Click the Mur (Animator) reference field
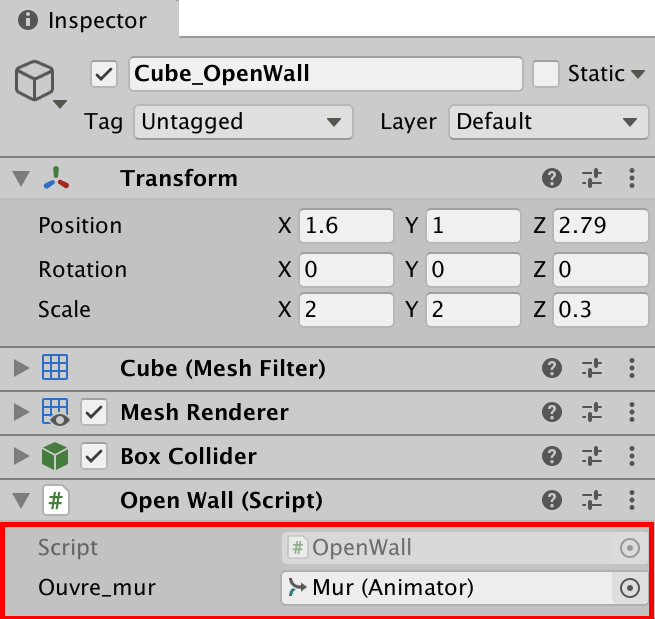 pos(445,588)
